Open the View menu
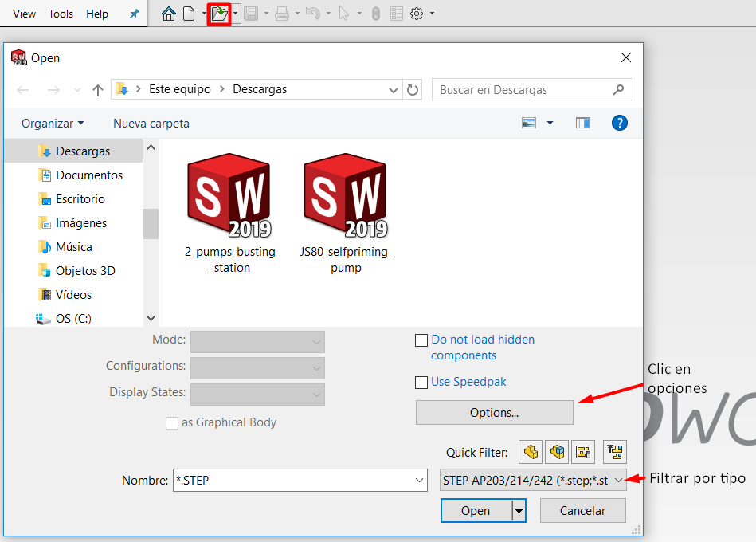756x542 pixels. 24,14
